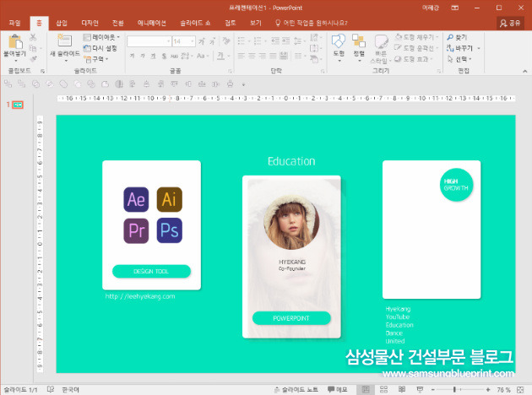Click the numbered list icon

click(258, 41)
